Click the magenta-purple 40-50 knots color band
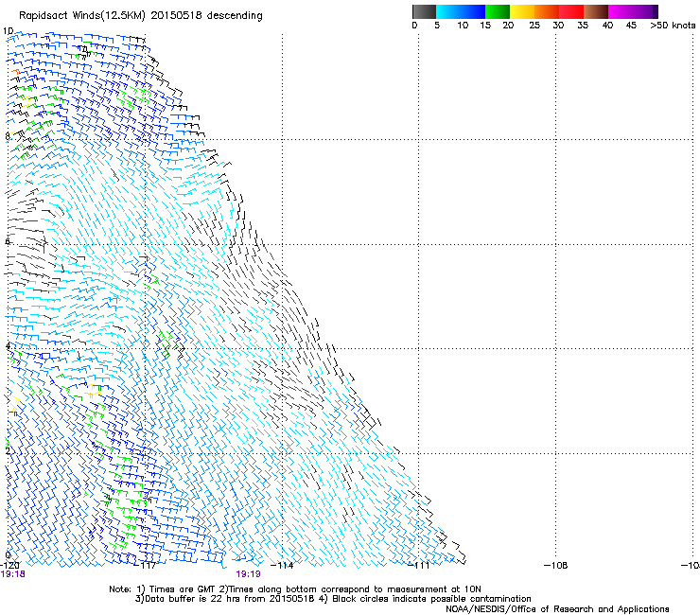The image size is (700, 615). pos(633,11)
